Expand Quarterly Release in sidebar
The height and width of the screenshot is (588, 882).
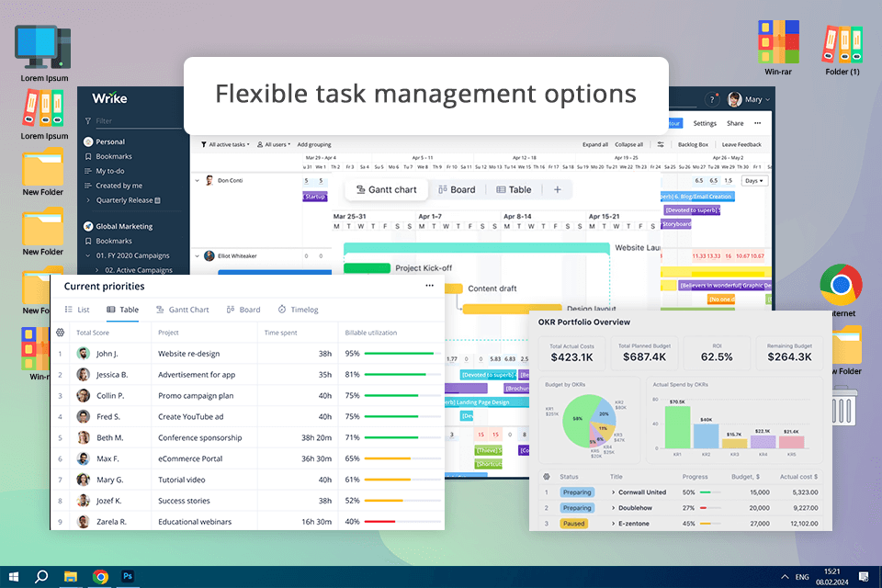pyautogui.click(x=88, y=200)
